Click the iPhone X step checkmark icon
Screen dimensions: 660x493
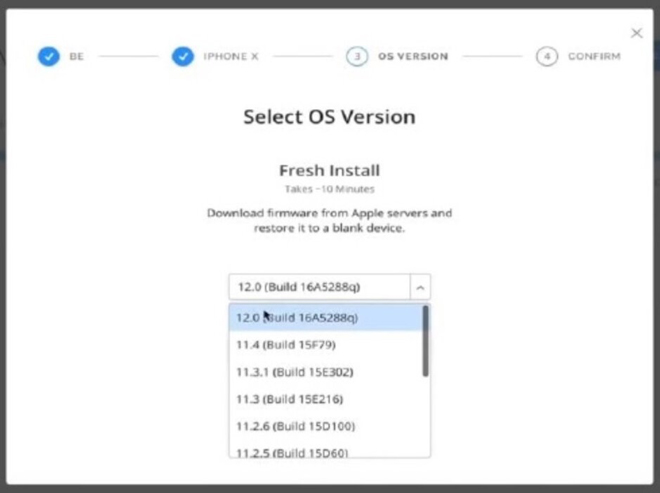pyautogui.click(x=182, y=56)
